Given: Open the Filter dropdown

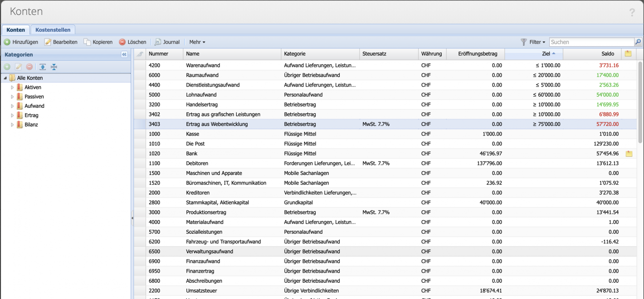Looking at the screenshot, I should tap(535, 42).
